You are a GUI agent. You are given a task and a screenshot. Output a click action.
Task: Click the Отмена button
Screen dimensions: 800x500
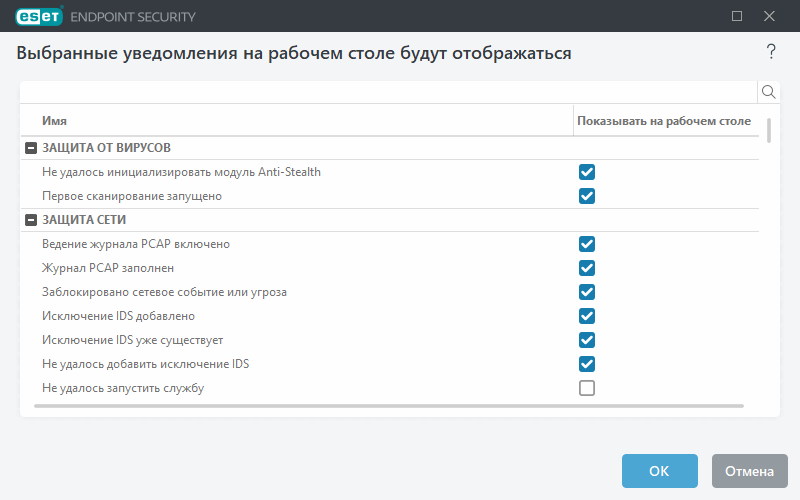pyautogui.click(x=749, y=471)
